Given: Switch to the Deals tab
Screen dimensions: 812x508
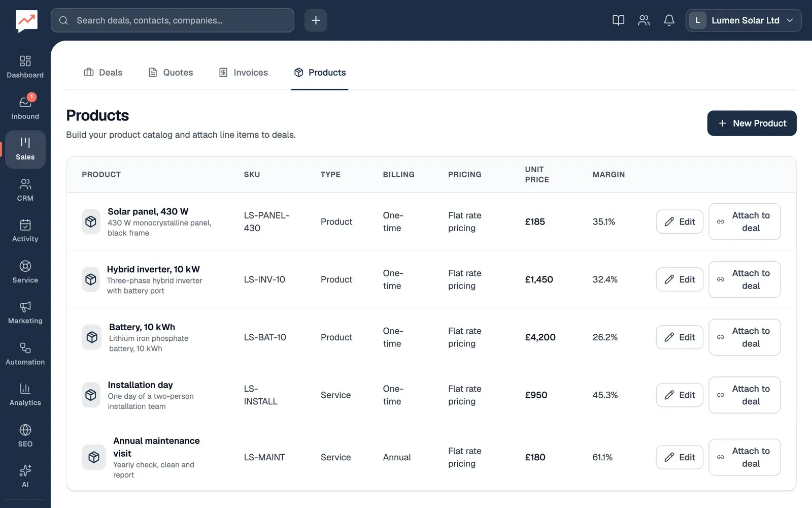Looking at the screenshot, I should [103, 73].
